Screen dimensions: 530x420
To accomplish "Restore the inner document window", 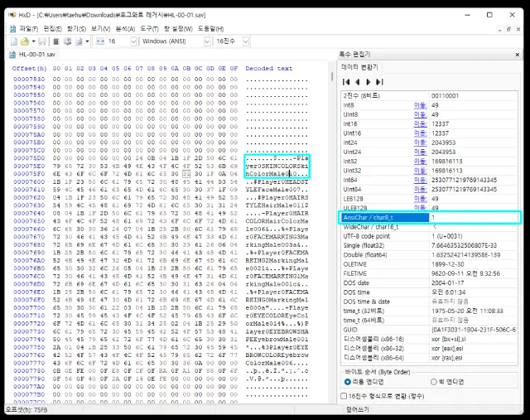I will coord(508,30).
